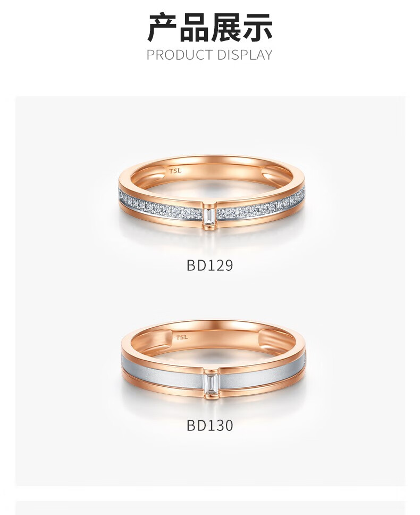Click the BD130 model label

click(x=209, y=425)
